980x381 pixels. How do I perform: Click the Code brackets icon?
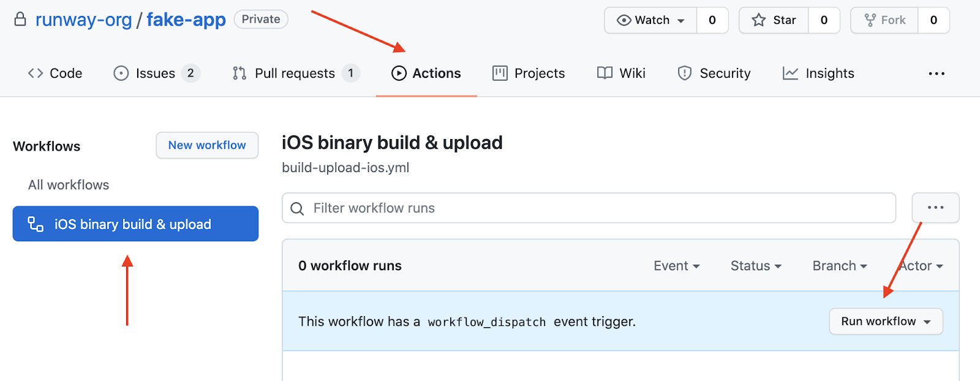36,74
